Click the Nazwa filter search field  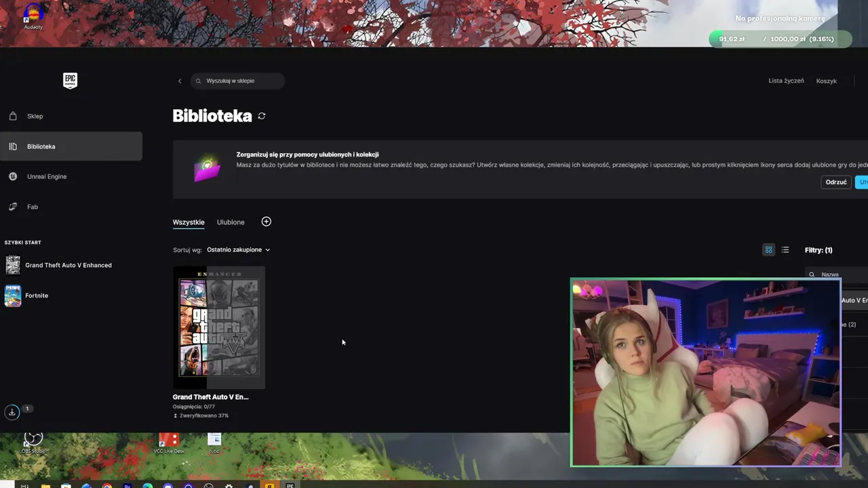837,274
